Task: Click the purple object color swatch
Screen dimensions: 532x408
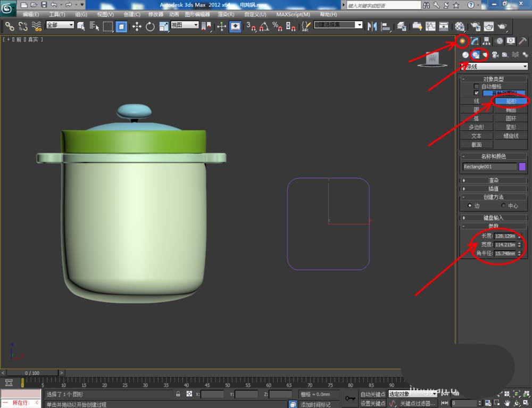Action: (522, 166)
